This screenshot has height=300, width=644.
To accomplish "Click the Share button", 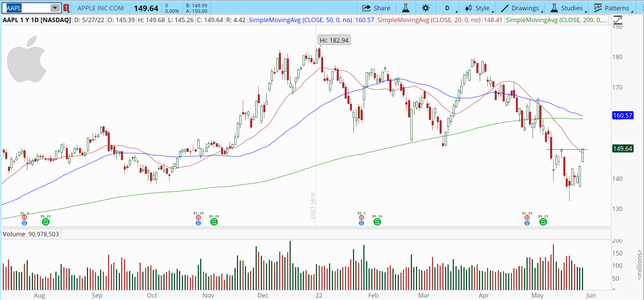I will [376, 8].
